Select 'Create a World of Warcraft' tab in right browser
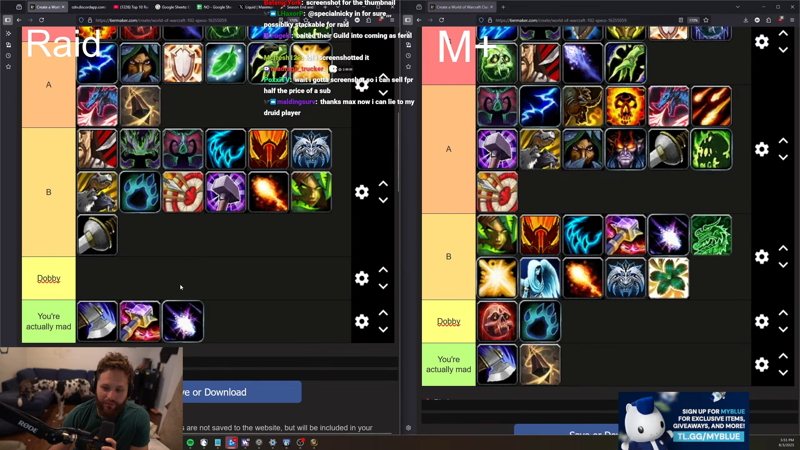This screenshot has width=800, height=450. (x=462, y=7)
